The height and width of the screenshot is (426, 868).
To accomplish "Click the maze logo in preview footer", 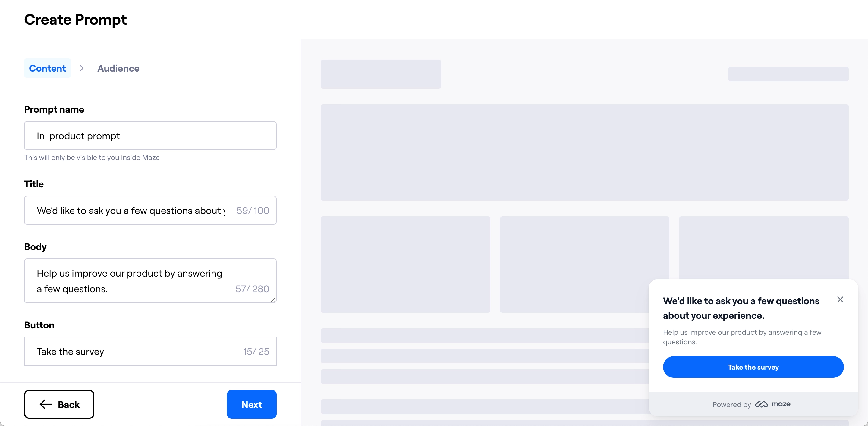I will coord(772,404).
